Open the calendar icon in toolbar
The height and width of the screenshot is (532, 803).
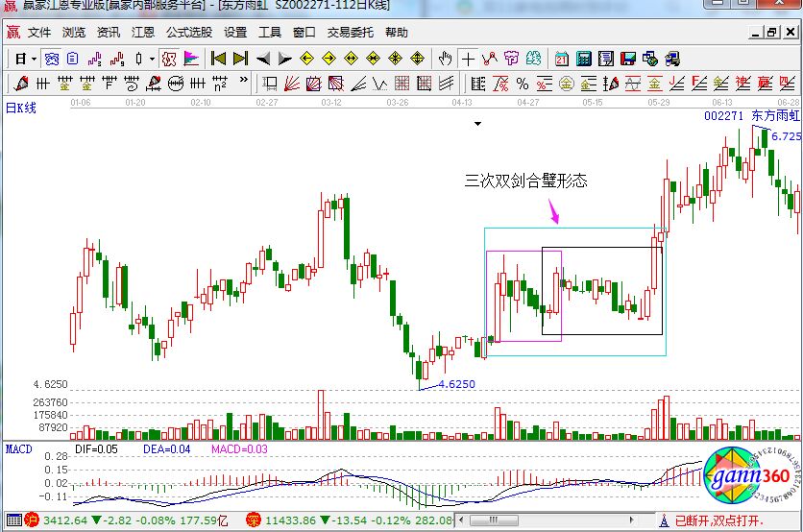point(561,59)
